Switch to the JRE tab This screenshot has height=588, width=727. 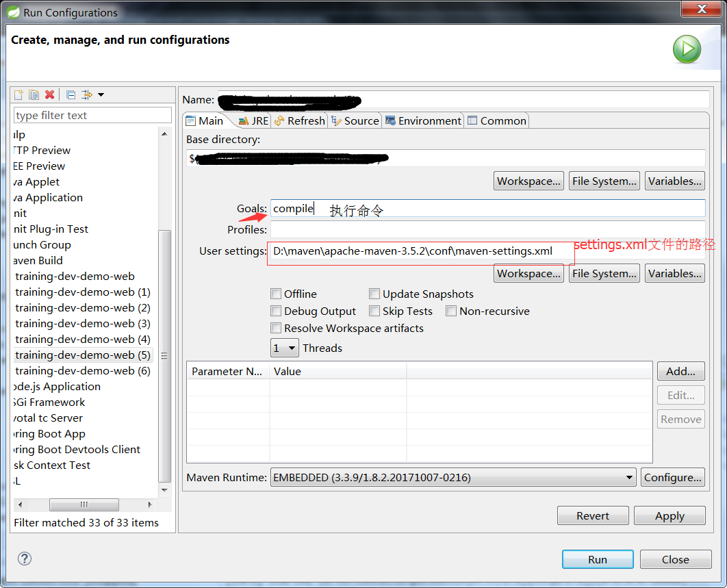pyautogui.click(x=253, y=121)
